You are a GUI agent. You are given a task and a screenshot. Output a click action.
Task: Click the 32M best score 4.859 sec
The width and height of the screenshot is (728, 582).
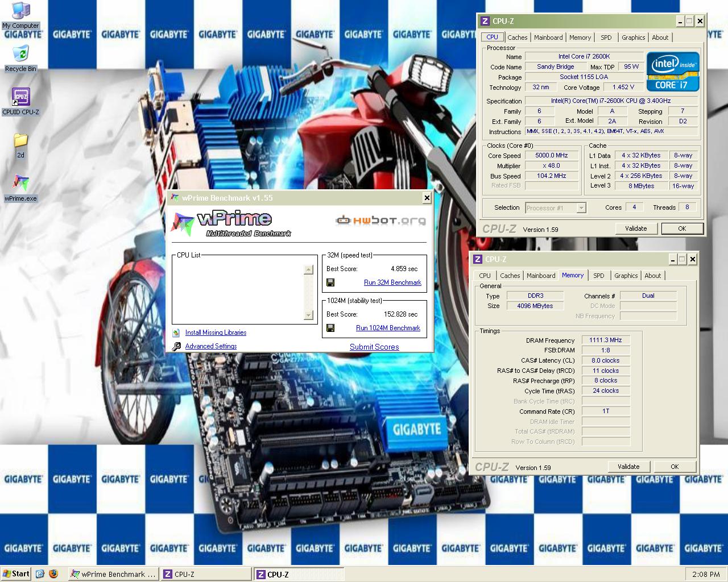404,269
